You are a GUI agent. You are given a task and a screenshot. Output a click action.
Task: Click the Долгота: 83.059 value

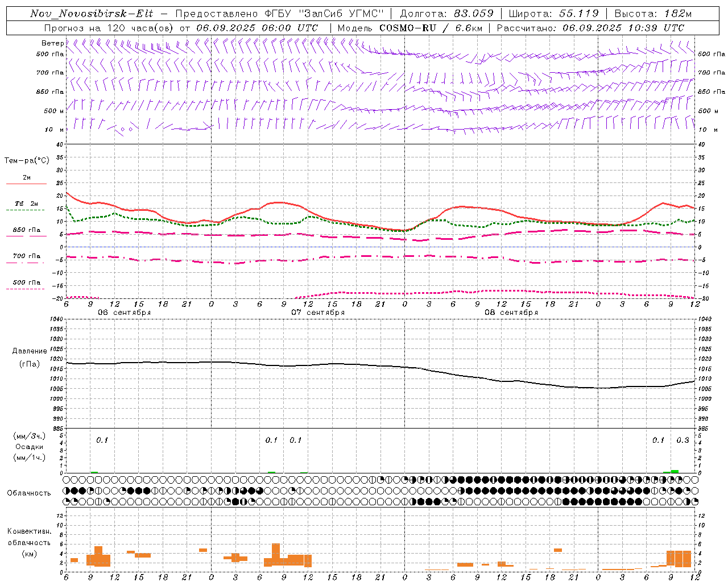(x=446, y=14)
